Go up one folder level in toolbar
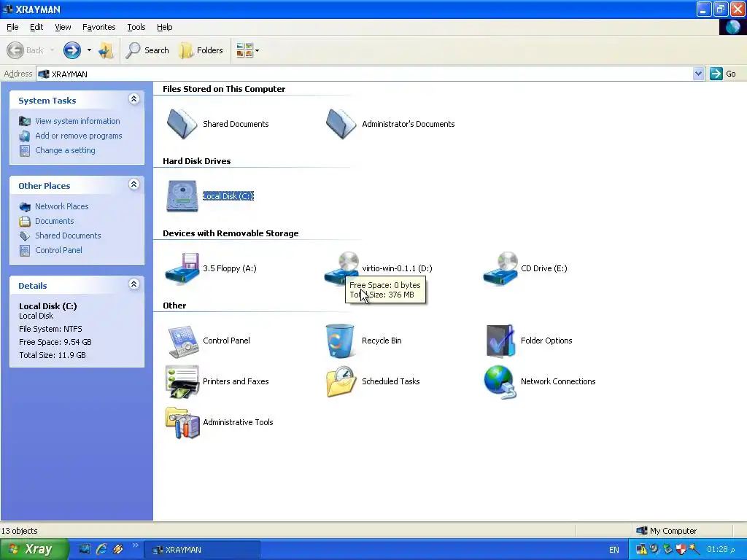This screenshot has height=560, width=747. click(106, 50)
